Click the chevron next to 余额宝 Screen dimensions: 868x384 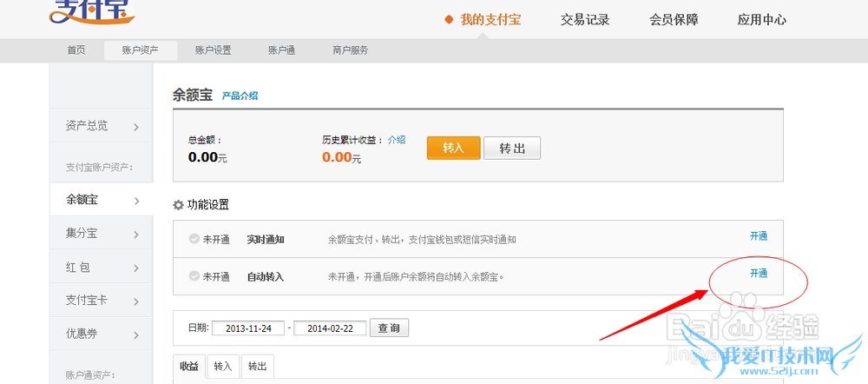136,202
